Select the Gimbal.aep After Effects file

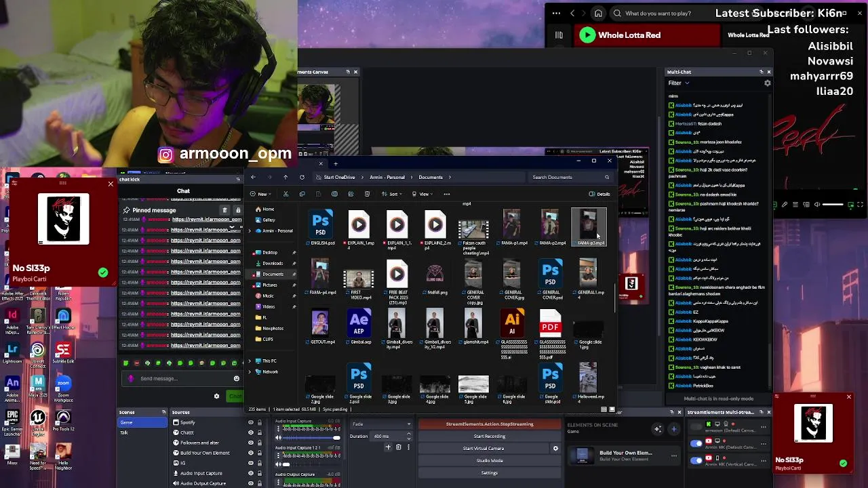359,327
